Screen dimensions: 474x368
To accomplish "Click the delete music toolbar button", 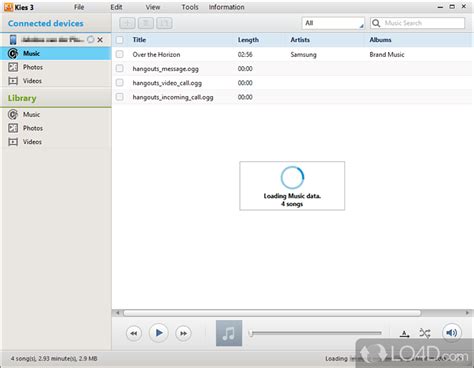I will 146,23.
